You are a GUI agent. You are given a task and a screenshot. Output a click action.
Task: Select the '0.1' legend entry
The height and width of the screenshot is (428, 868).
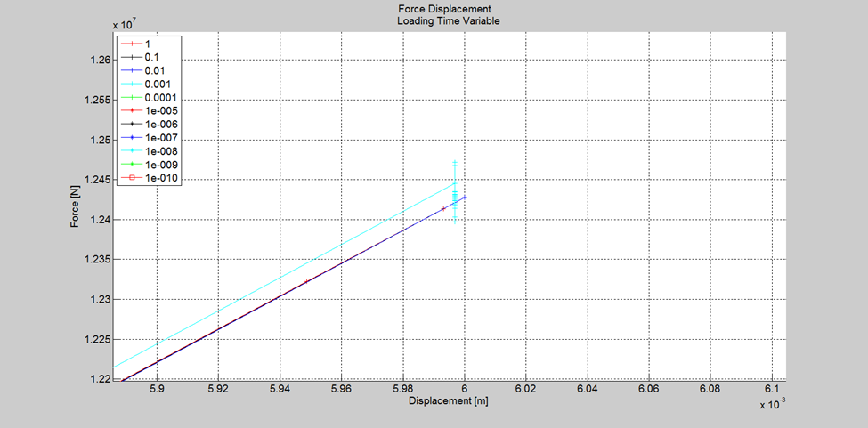tap(152, 57)
